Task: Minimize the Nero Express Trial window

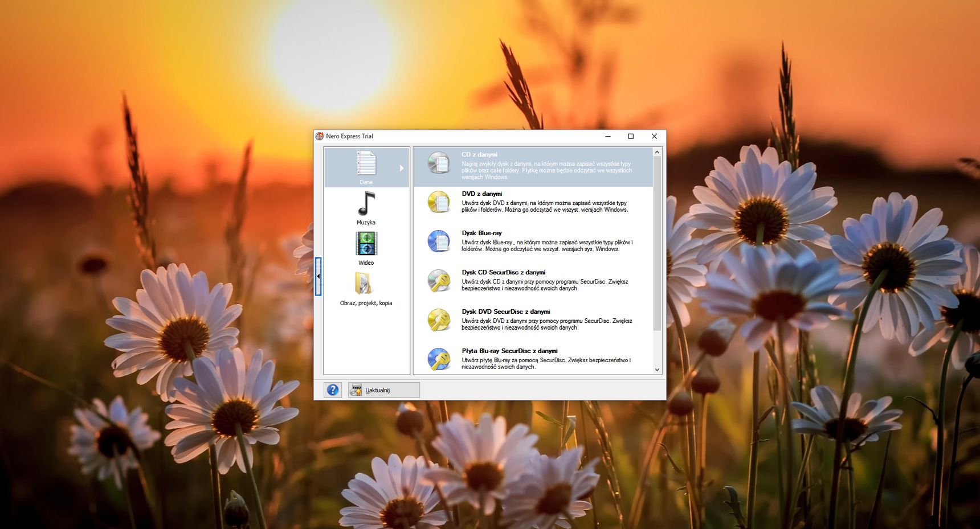Action: [x=608, y=136]
